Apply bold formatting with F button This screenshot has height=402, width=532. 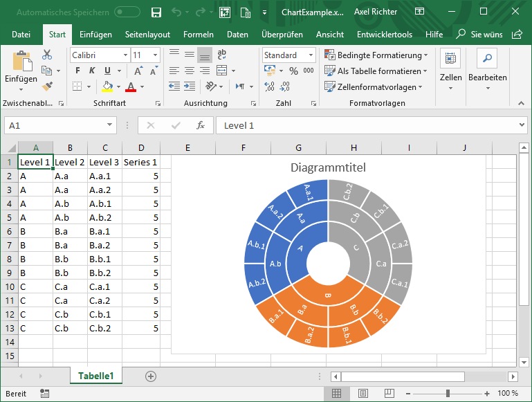(77, 71)
